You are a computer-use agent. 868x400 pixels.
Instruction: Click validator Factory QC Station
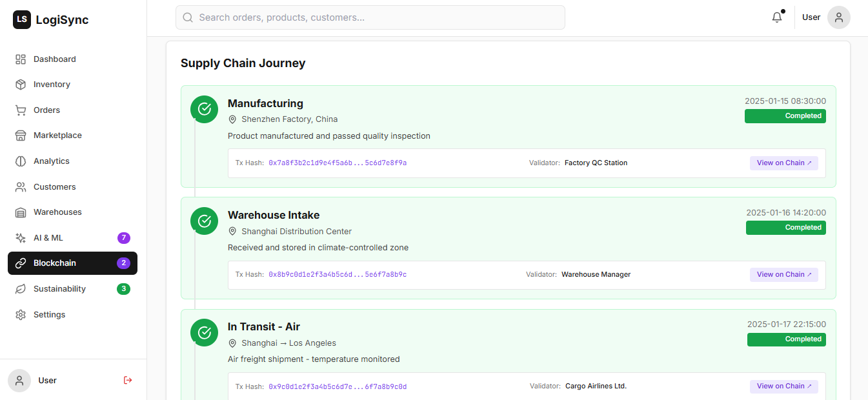point(596,163)
